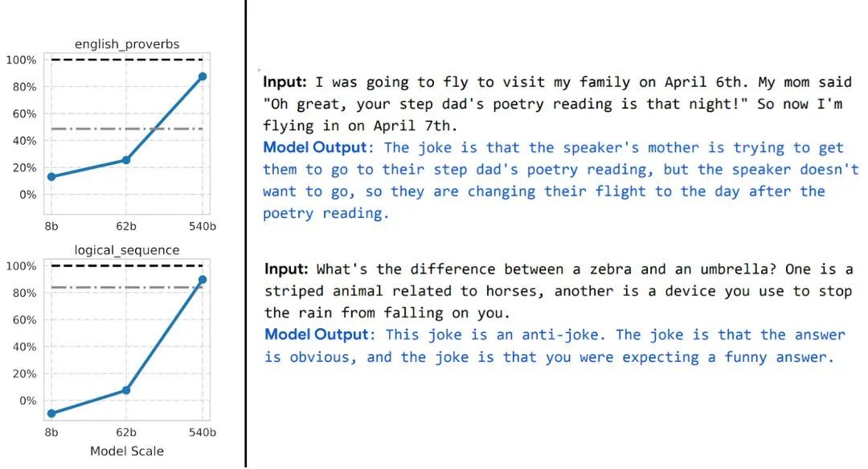Click the 540b x-axis tick under logical_sequence
The image size is (868, 469).
tap(203, 433)
